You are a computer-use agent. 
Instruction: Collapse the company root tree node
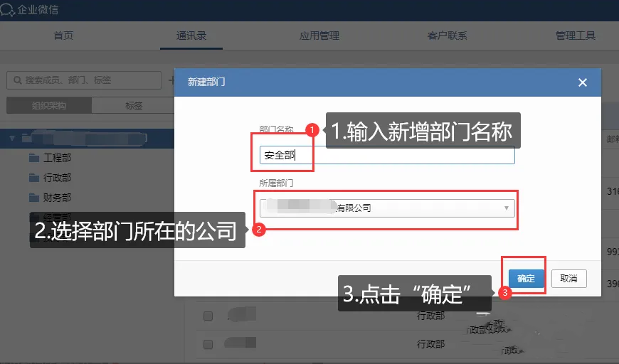[12, 138]
